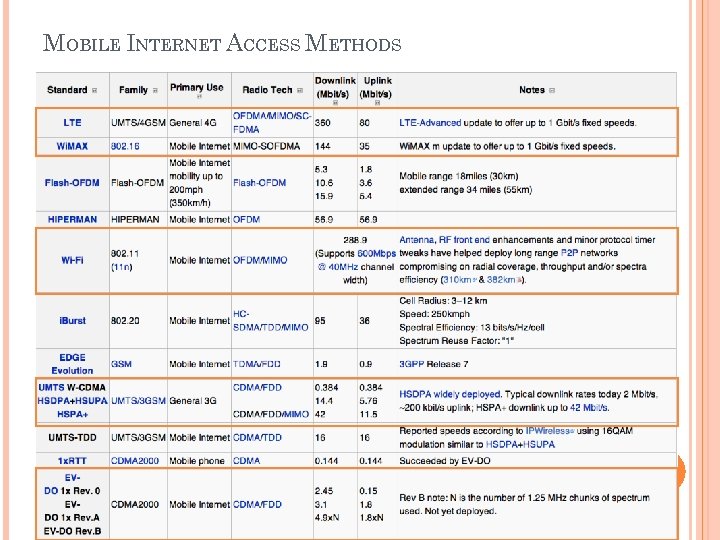Click sort icon beside Notes header
This screenshot has width=720, height=540.
[x=551, y=90]
